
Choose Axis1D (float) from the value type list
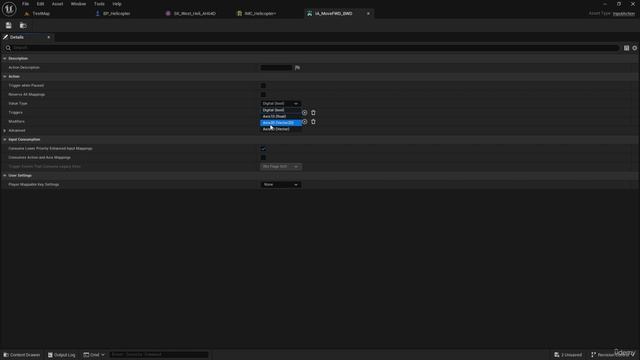point(281,116)
